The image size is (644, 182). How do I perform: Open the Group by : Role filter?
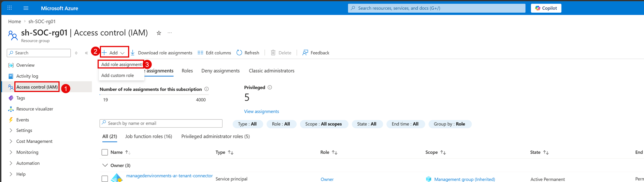(449, 124)
